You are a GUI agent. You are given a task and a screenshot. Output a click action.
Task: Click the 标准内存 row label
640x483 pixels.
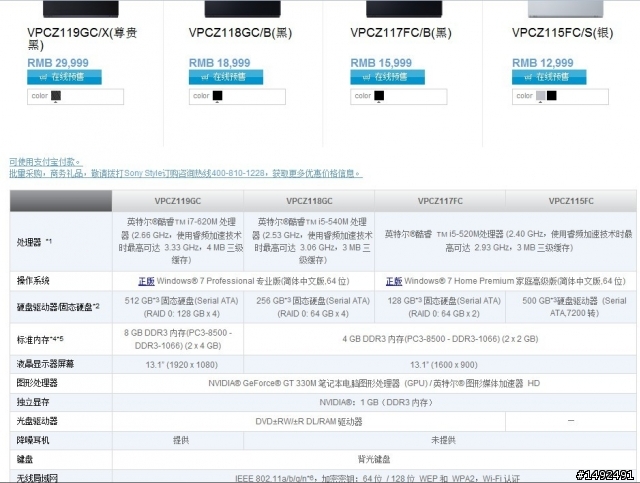[40, 339]
